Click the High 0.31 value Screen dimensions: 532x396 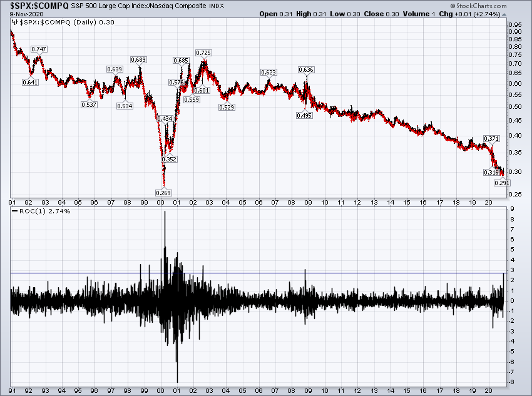[311, 14]
